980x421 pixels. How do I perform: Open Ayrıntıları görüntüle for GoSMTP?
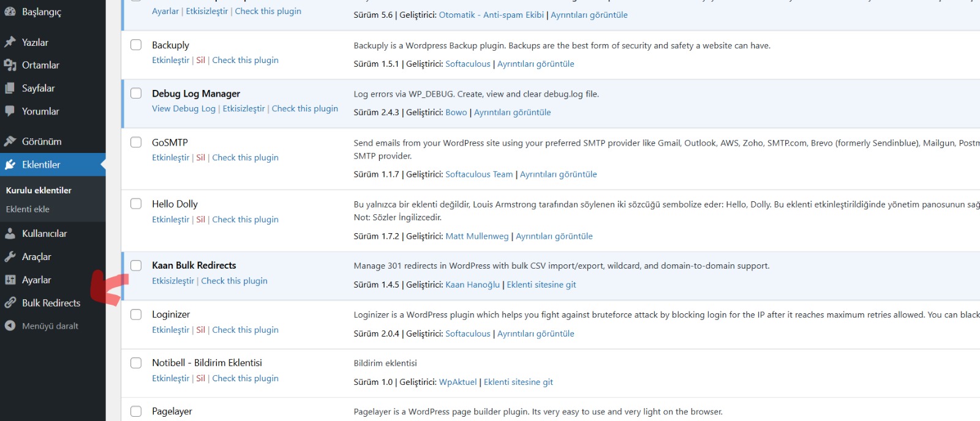point(559,174)
